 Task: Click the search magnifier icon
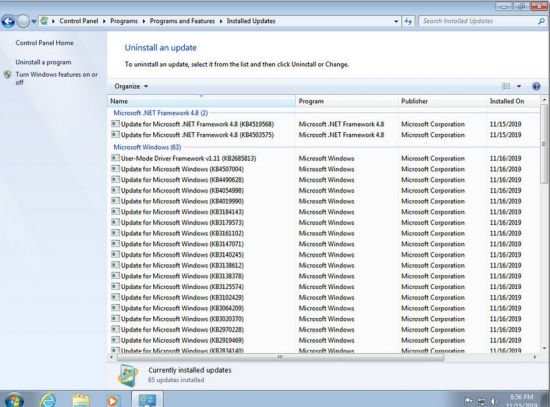pos(541,21)
